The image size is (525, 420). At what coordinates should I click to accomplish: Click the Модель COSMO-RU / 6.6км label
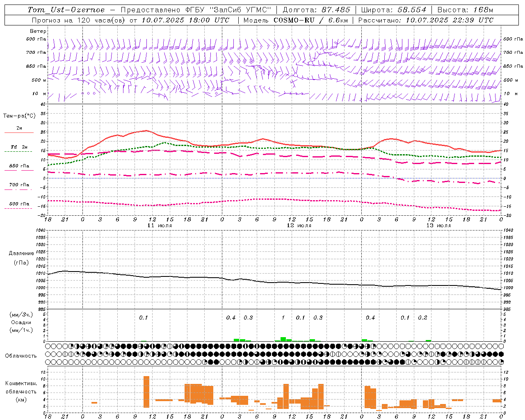[295, 20]
